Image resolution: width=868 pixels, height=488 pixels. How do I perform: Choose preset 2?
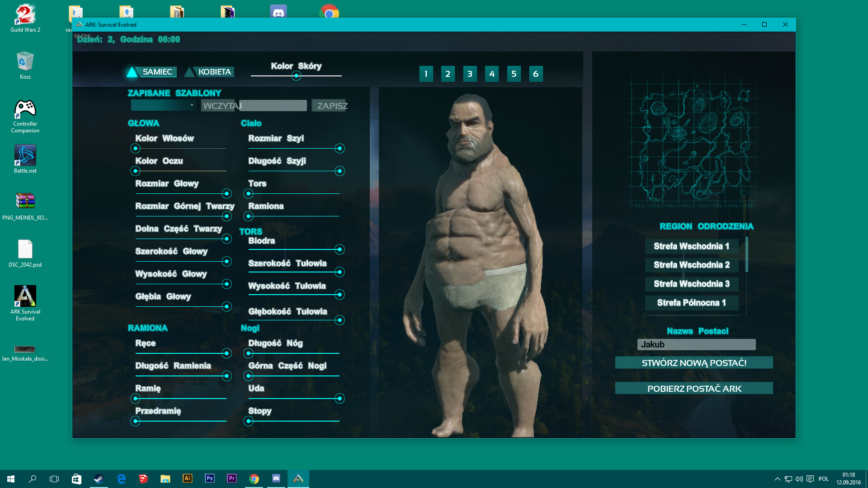tap(448, 74)
